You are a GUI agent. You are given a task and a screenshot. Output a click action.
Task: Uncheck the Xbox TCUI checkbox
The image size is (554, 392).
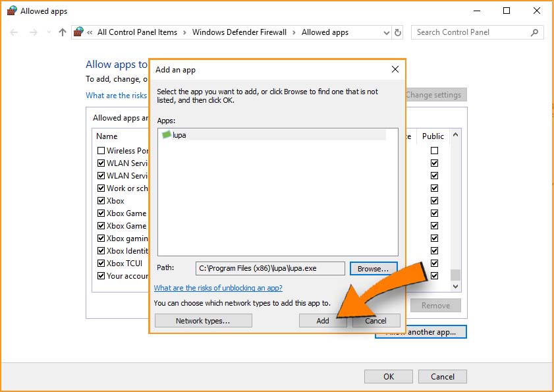(101, 264)
